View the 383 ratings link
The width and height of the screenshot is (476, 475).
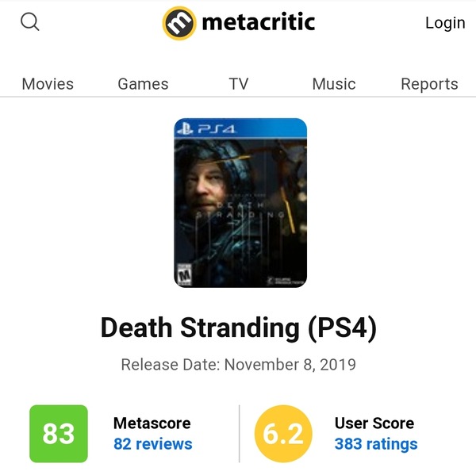click(376, 444)
